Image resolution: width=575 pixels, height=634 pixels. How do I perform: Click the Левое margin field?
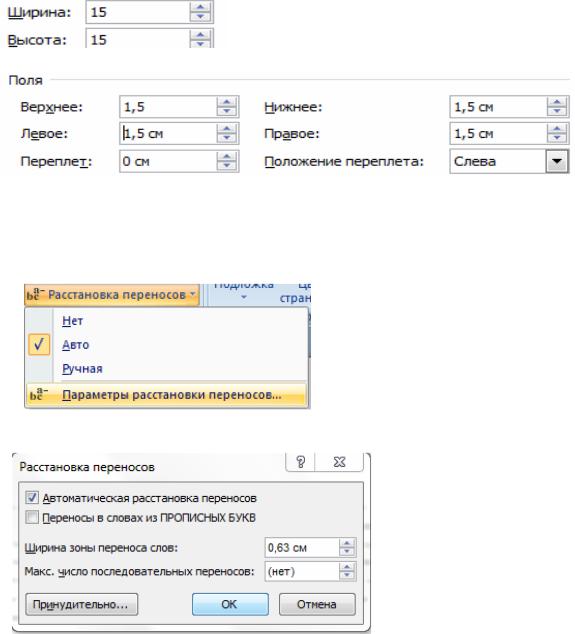click(x=179, y=133)
